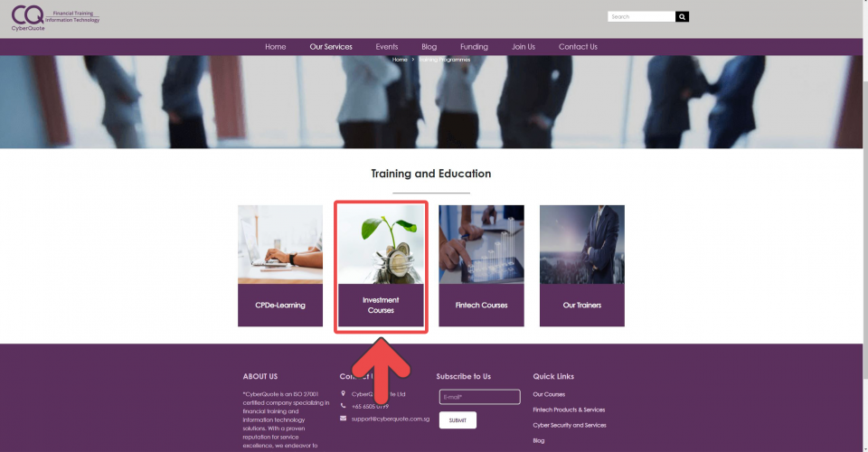Open the Contact Us menu item

578,47
